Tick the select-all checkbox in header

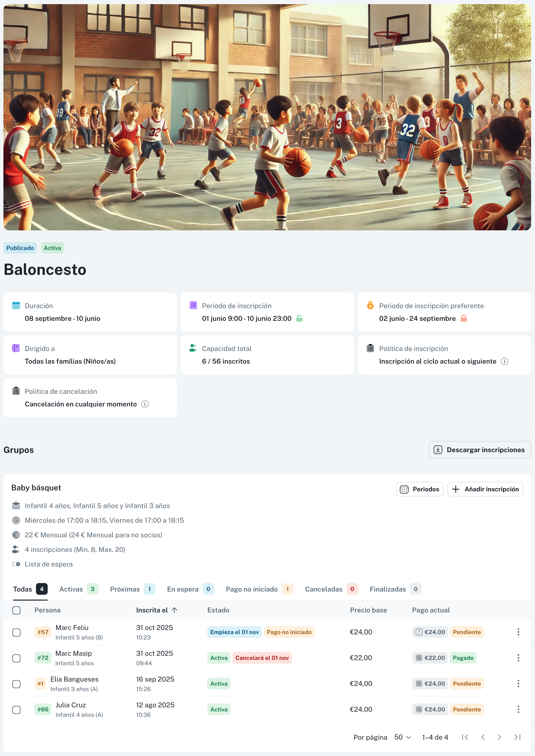click(x=16, y=610)
